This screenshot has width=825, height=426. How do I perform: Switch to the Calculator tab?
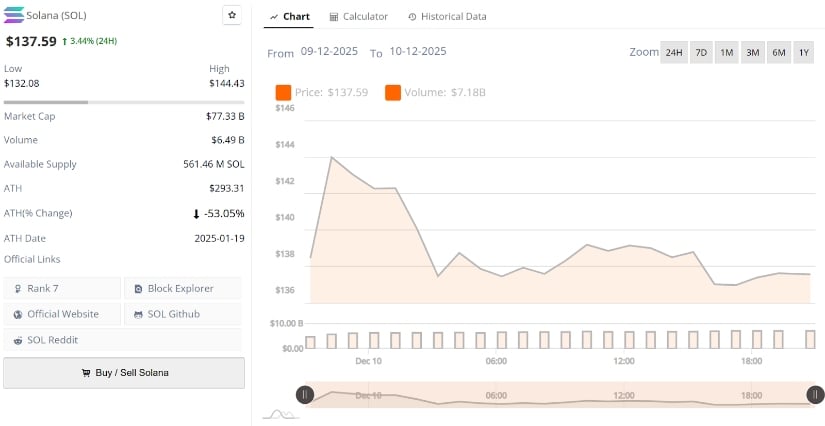tap(359, 17)
